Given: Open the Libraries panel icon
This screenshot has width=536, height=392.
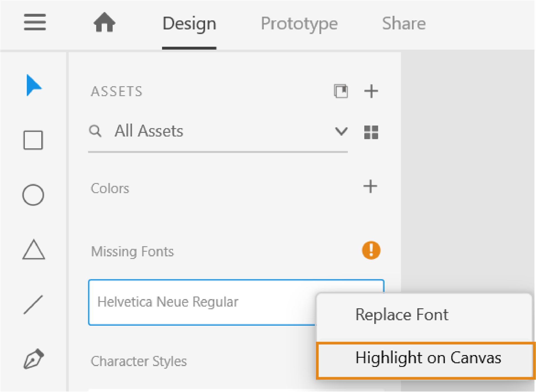Looking at the screenshot, I should [x=341, y=91].
